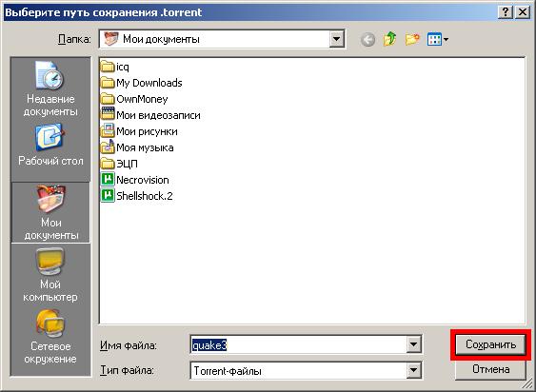Select the Мои видеозаписи folder
The width and height of the screenshot is (536, 392).
(x=150, y=115)
